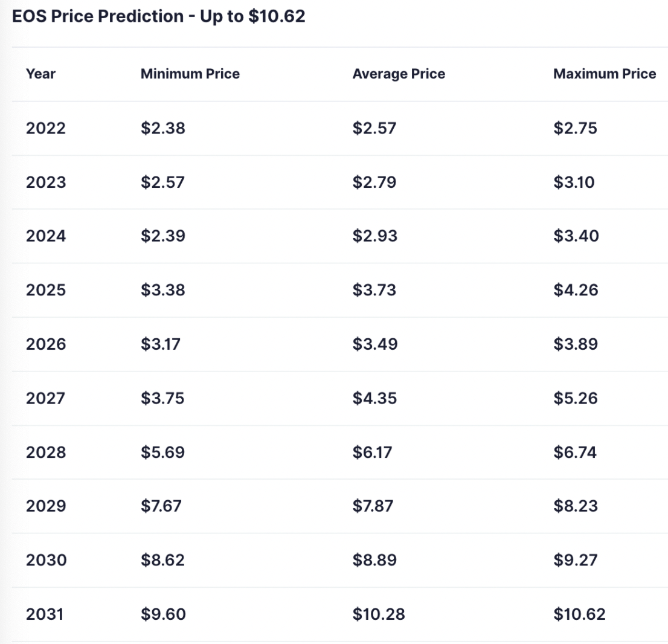Select the 2027 average price $4.35
Image resolution: width=668 pixels, height=644 pixels.
click(x=374, y=398)
